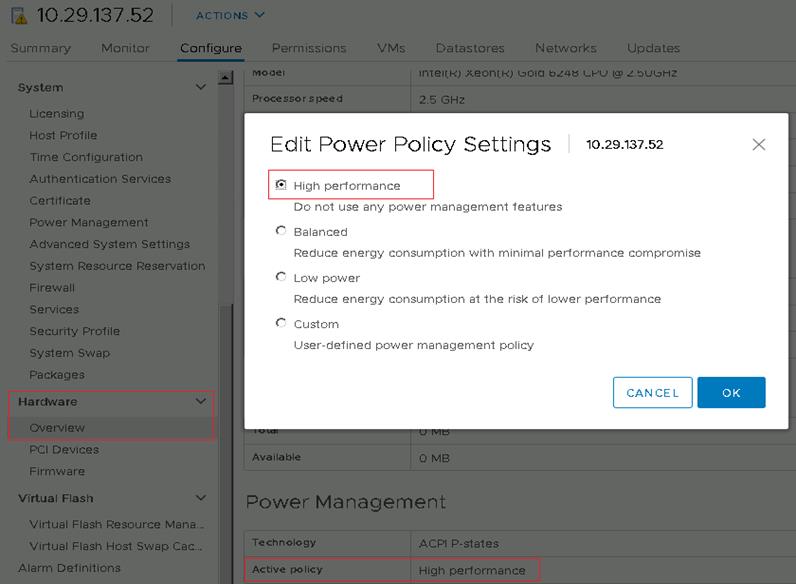Go to Advanced System Settings

point(109,244)
